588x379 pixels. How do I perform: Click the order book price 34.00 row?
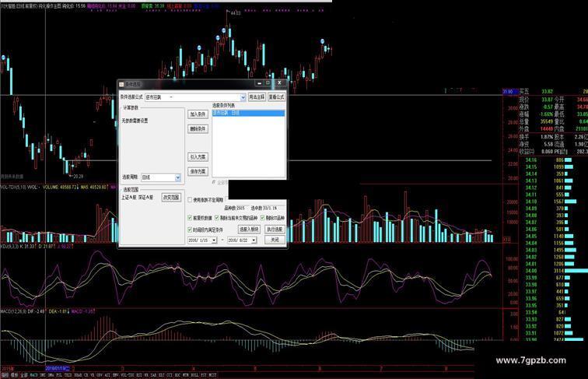tap(553, 271)
